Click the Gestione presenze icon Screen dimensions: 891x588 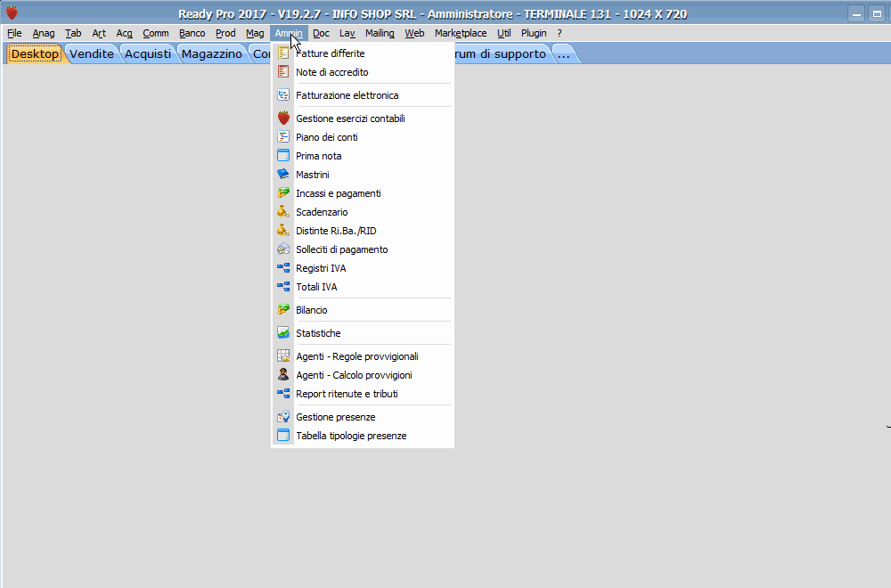pos(283,417)
